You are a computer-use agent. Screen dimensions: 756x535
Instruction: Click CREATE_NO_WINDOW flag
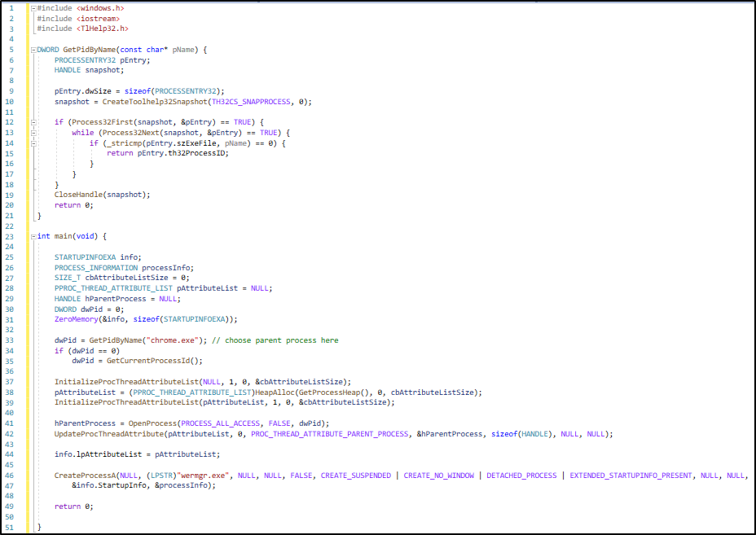pos(439,476)
